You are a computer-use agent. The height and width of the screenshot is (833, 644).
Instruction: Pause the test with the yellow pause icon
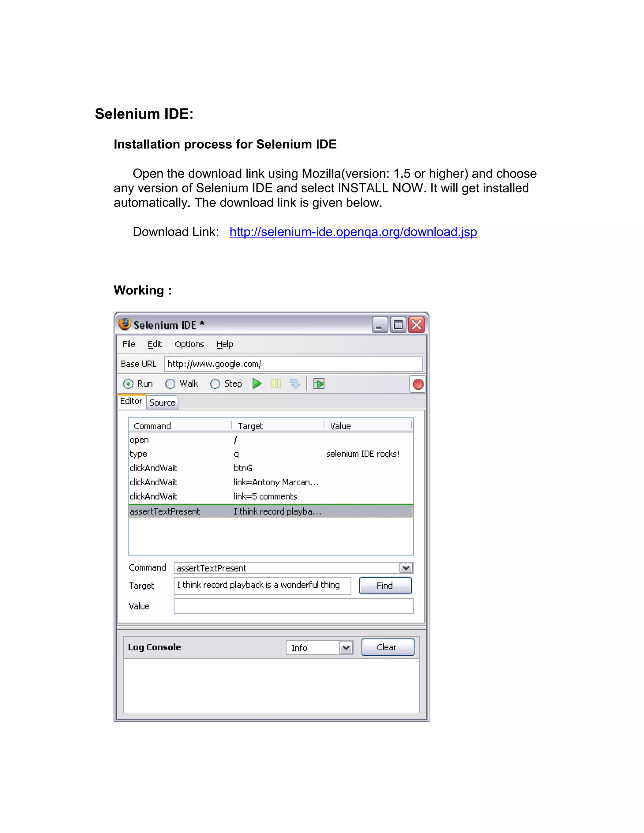[276, 383]
